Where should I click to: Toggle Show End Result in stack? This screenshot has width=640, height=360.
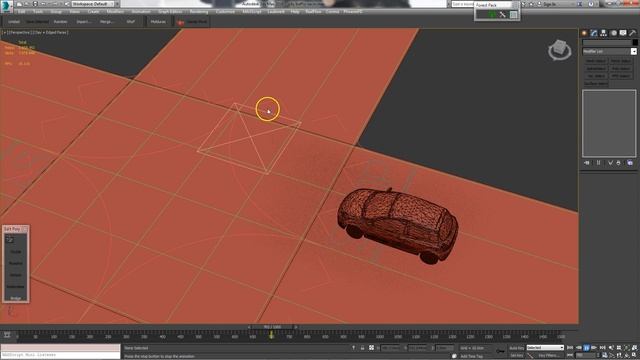(x=598, y=163)
